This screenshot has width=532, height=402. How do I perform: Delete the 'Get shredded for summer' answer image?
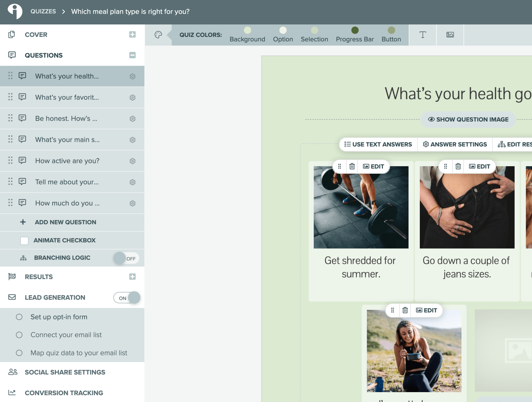(352, 166)
